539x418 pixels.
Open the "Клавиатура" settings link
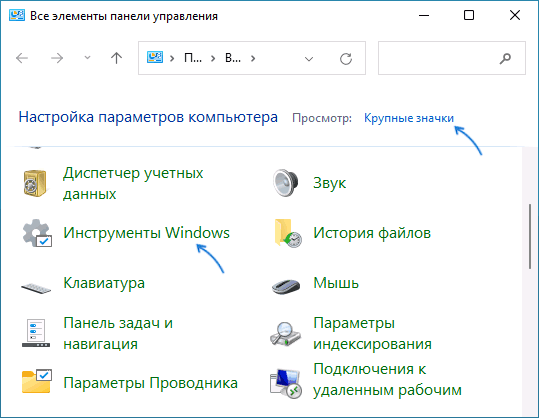tap(104, 283)
